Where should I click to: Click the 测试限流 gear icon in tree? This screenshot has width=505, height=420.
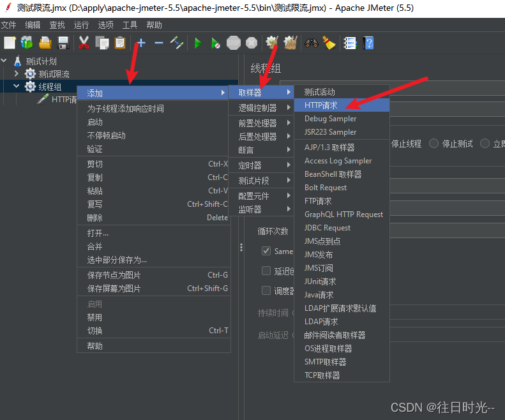[x=30, y=74]
